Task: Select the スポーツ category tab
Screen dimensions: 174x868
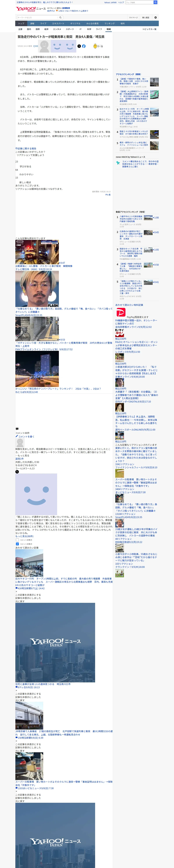Action: point(70,29)
